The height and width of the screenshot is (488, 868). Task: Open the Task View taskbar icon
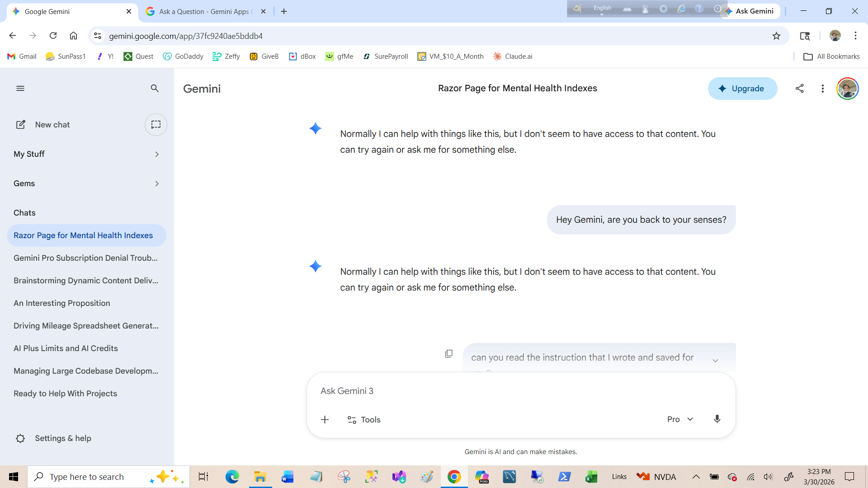pyautogui.click(x=203, y=477)
